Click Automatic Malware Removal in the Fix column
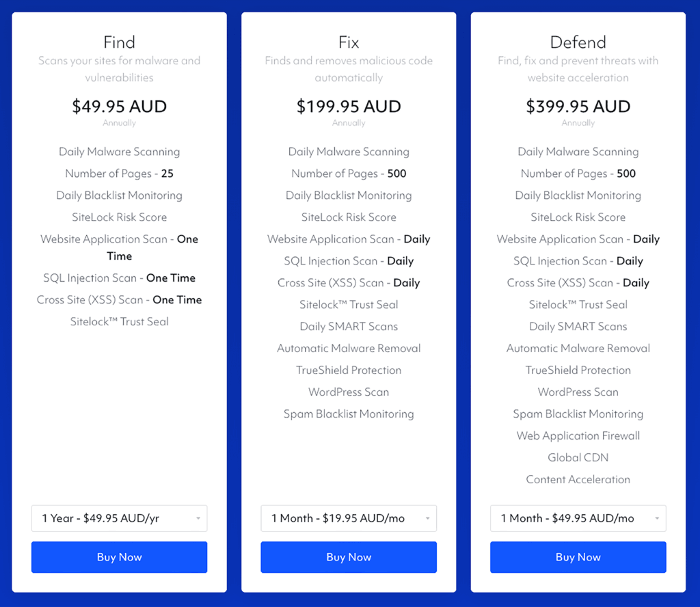The height and width of the screenshot is (607, 700). coord(349,348)
